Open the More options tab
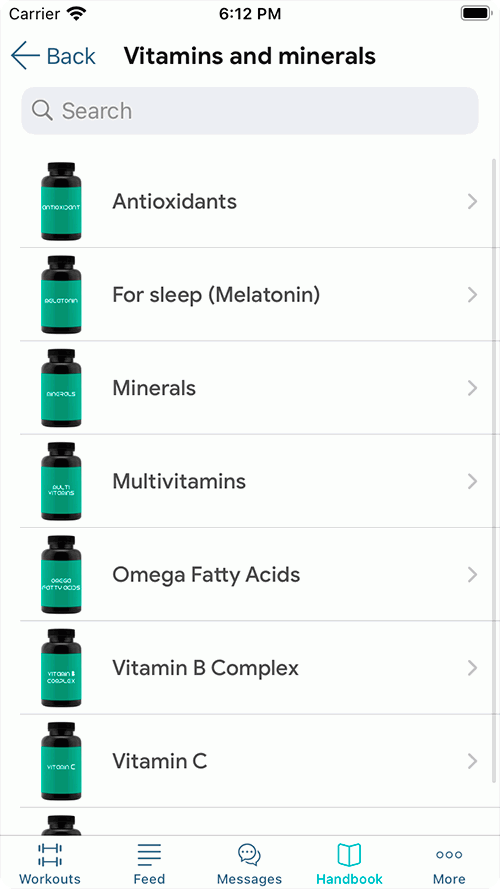The height and width of the screenshot is (889, 500). [x=449, y=855]
